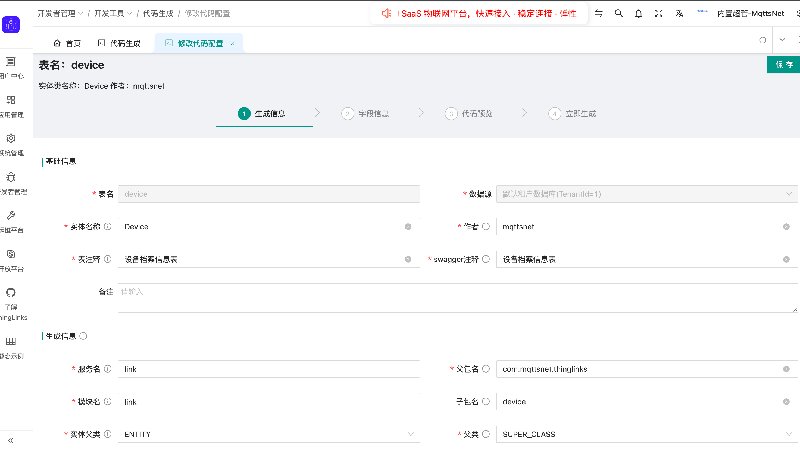The image size is (800, 450).
Task: Clear the parent package name field
Action: pyautogui.click(x=786, y=369)
